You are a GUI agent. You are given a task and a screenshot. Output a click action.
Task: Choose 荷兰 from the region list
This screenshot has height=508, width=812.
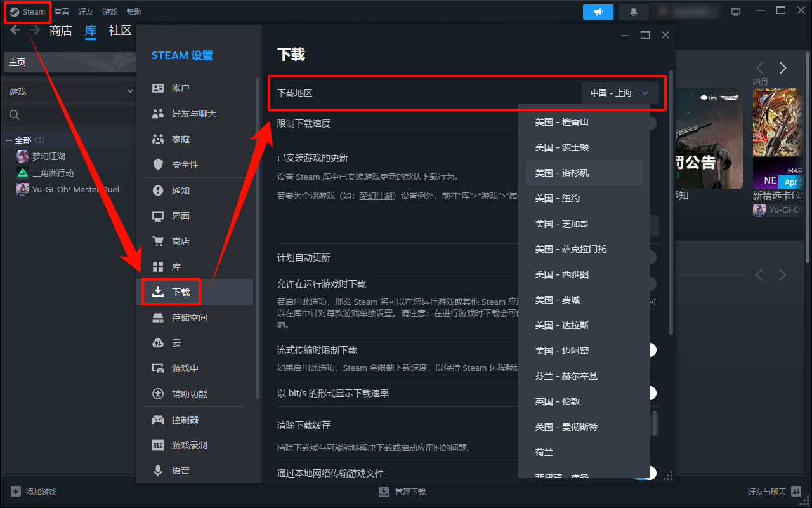point(584,452)
